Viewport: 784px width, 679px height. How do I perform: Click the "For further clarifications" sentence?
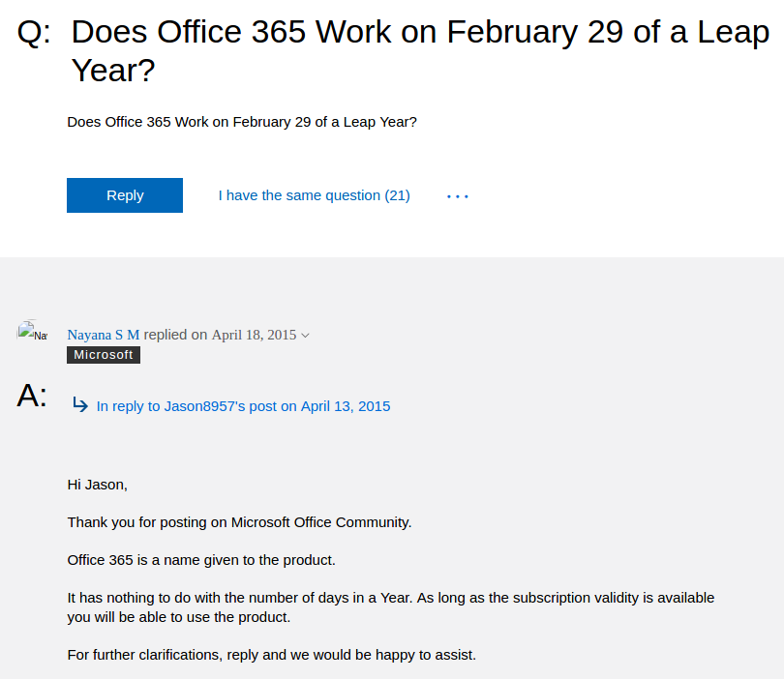[271, 655]
